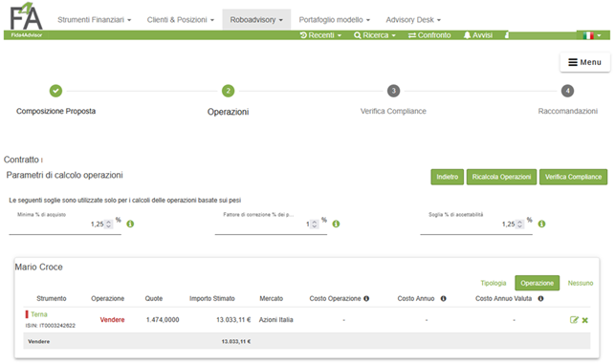The image size is (615, 364).
Task: Click the Indietro button
Action: coord(447,177)
